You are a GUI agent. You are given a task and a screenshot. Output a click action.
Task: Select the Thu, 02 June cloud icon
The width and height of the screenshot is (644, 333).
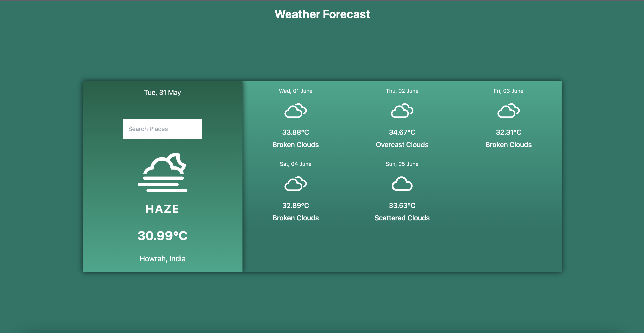coord(402,111)
